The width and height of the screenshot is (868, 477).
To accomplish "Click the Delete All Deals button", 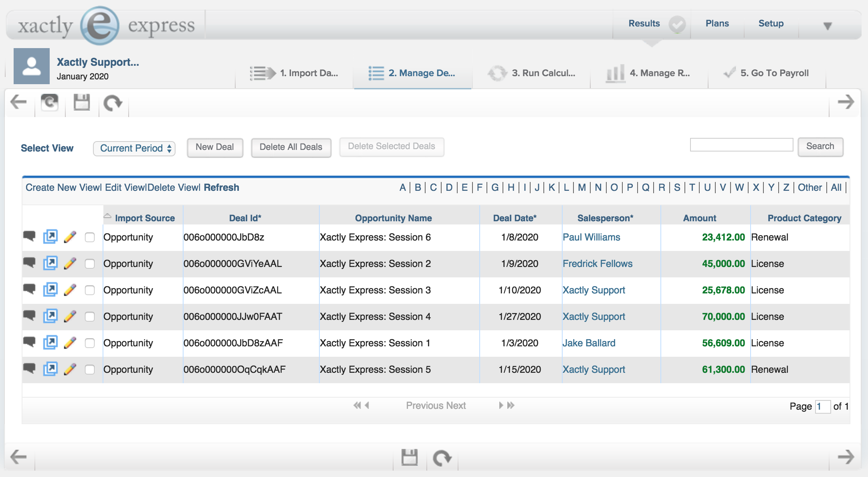I will [x=291, y=147].
